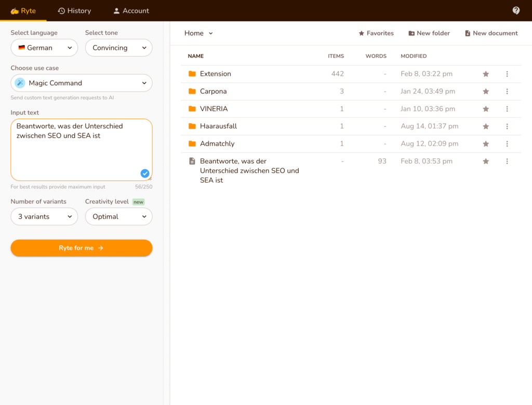Create a New document
This screenshot has height=405, width=532.
click(491, 33)
